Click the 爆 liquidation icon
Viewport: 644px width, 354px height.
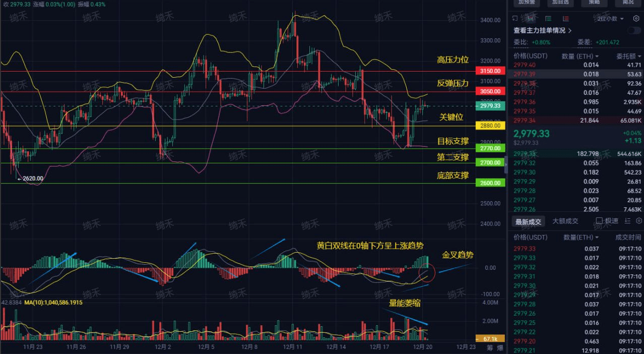tap(500, 347)
